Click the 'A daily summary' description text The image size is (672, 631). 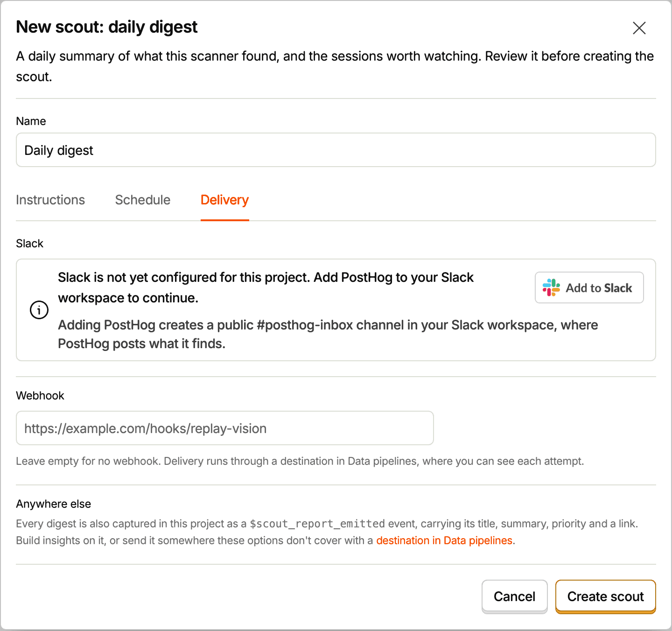[x=335, y=66]
